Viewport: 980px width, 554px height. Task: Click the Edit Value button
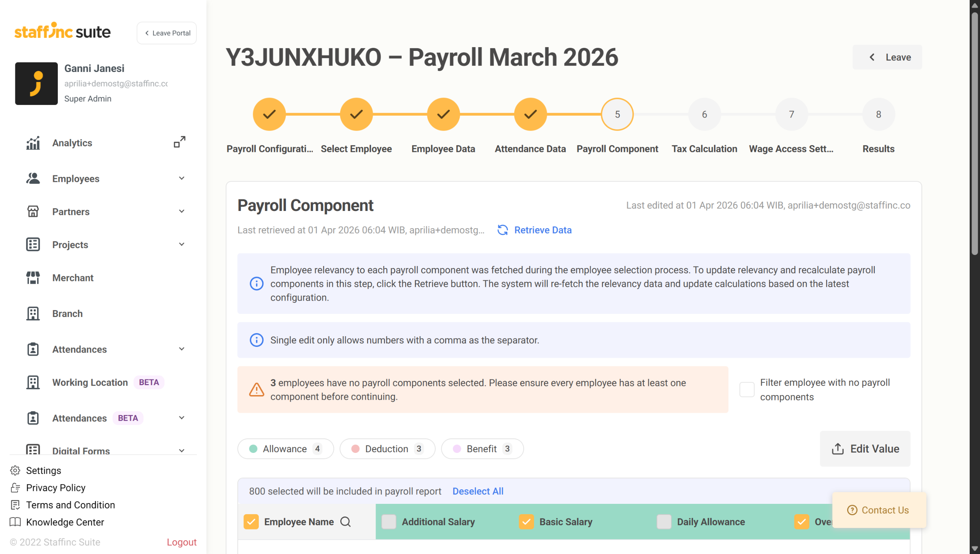click(x=865, y=449)
